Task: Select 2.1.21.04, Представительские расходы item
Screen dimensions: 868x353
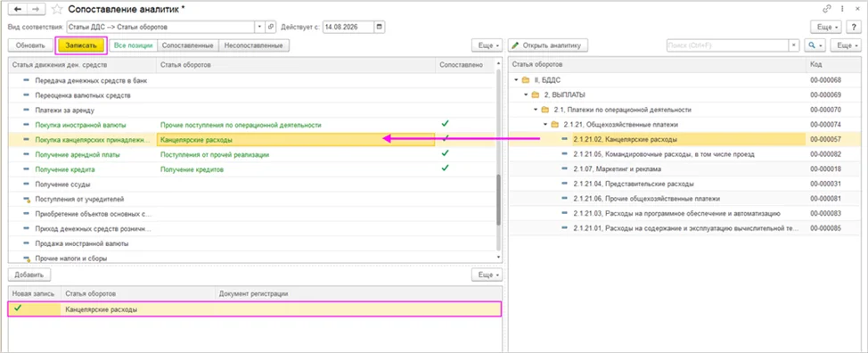Action: (x=634, y=184)
